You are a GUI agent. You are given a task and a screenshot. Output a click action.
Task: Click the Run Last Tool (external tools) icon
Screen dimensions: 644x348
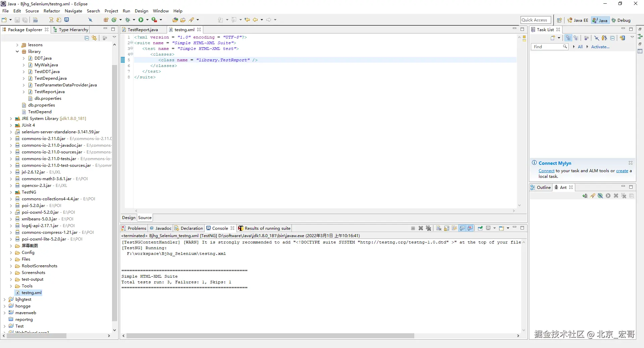154,20
